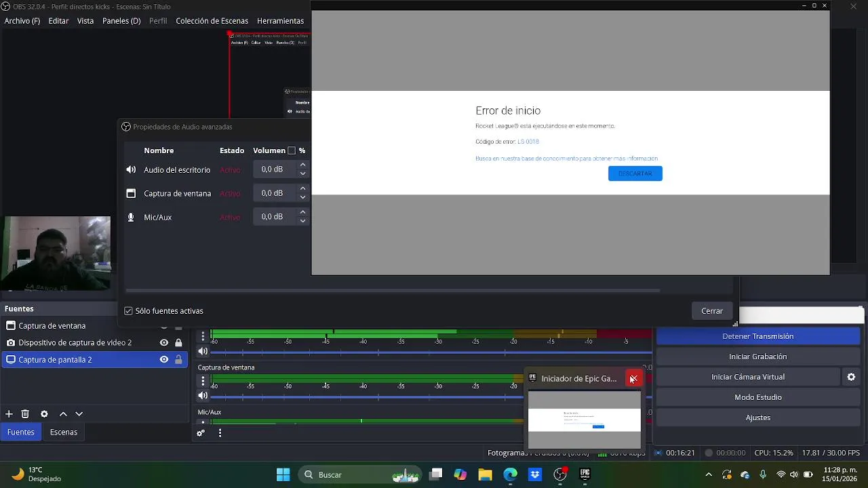Hide Dispositivo de captura de video 2 source
This screenshot has height=488, width=868.
tap(163, 343)
